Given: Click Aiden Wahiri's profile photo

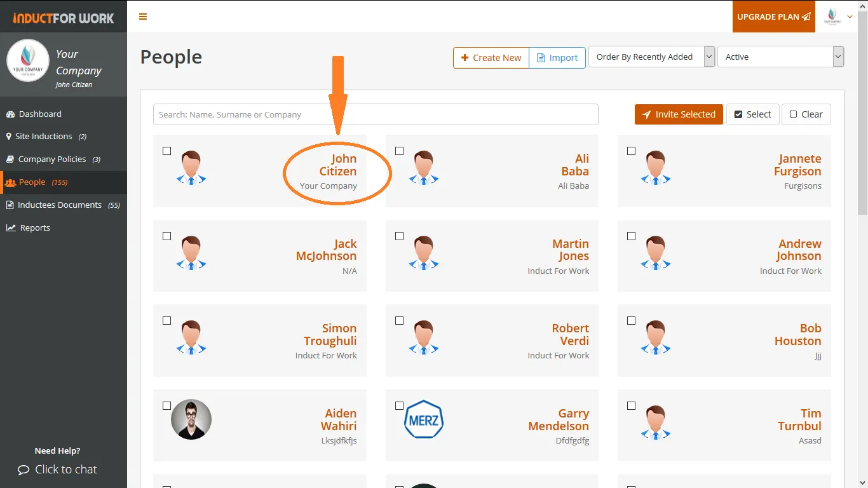Looking at the screenshot, I should click(191, 419).
